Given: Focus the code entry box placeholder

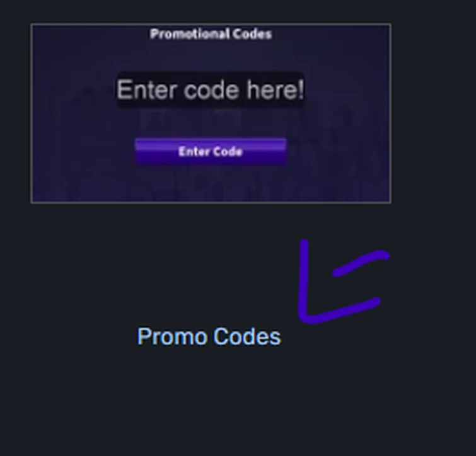Looking at the screenshot, I should coord(211,89).
